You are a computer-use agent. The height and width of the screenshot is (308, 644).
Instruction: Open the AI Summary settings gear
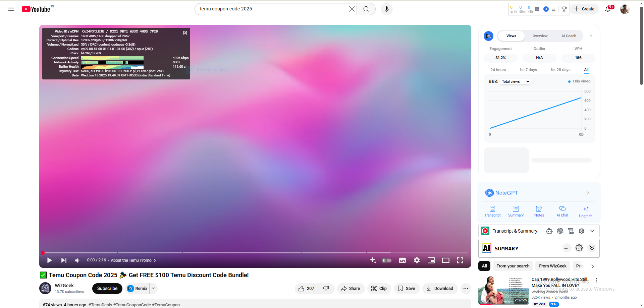pos(579,248)
